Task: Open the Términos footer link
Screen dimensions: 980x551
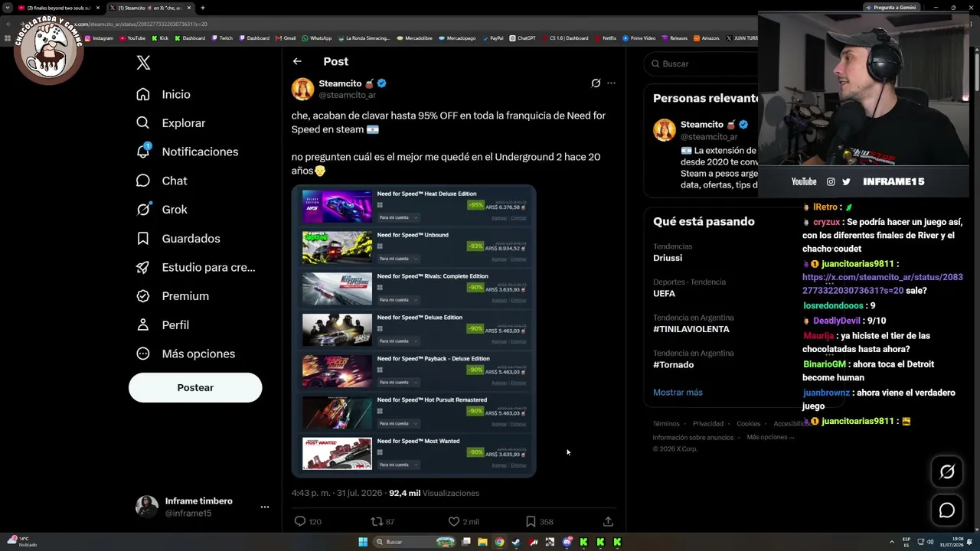Action: [x=666, y=424]
